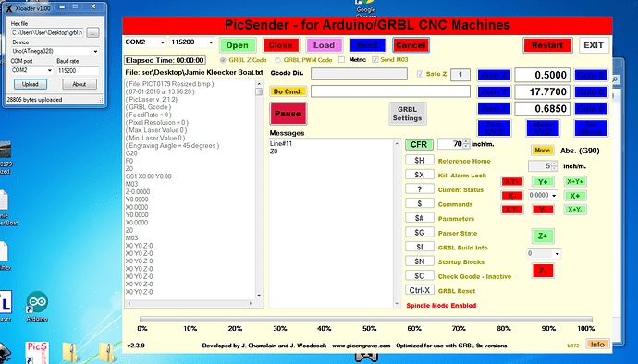Screen dimensions: 638x364
Task: Send $X to kill alarm lock
Action: click(420, 175)
